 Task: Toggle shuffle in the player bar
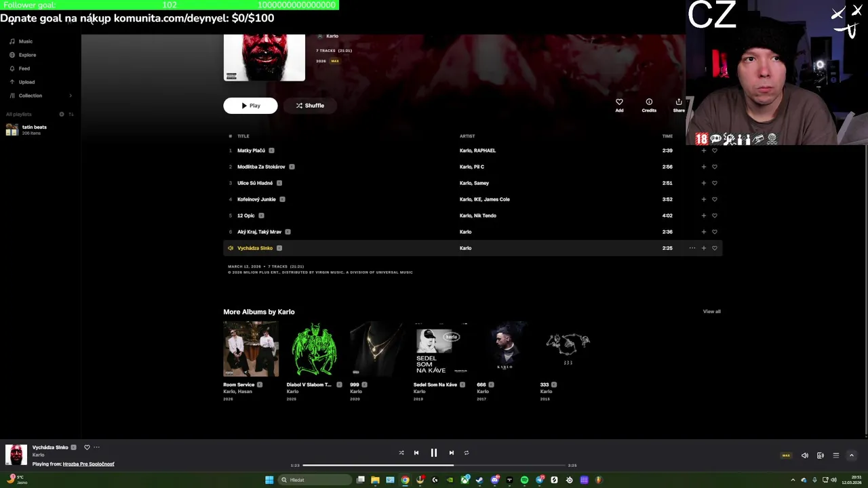point(401,453)
